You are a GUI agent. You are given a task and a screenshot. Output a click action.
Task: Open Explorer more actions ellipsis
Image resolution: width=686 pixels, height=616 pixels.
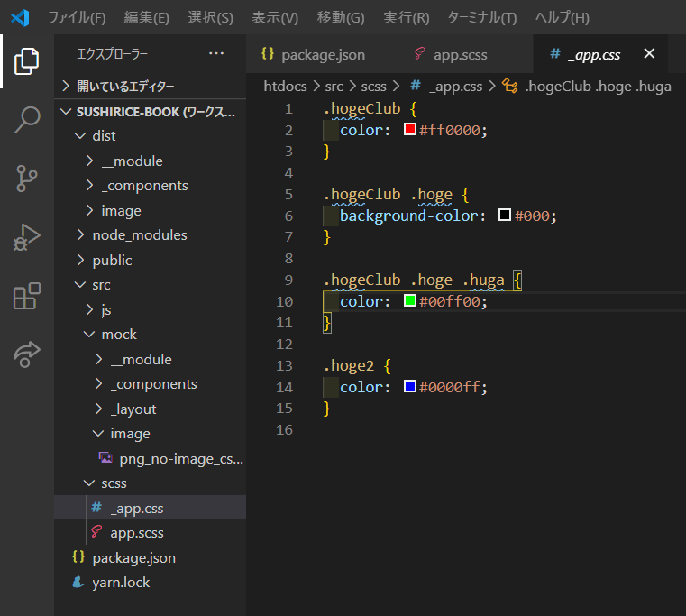click(x=216, y=53)
